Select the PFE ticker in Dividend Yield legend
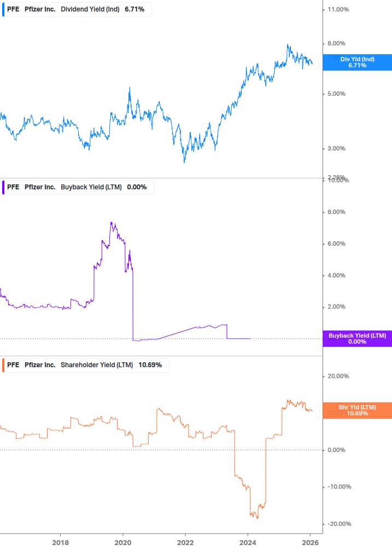392x550 pixels. 13,9
